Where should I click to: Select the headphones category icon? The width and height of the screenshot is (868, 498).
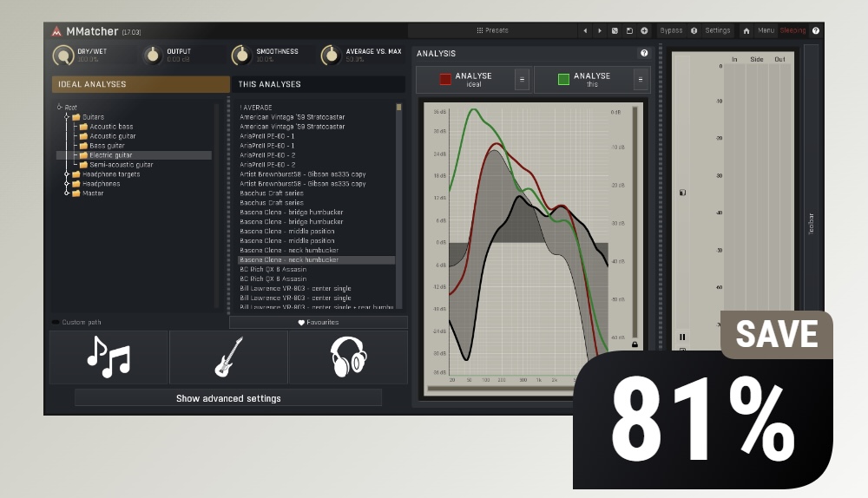point(348,357)
